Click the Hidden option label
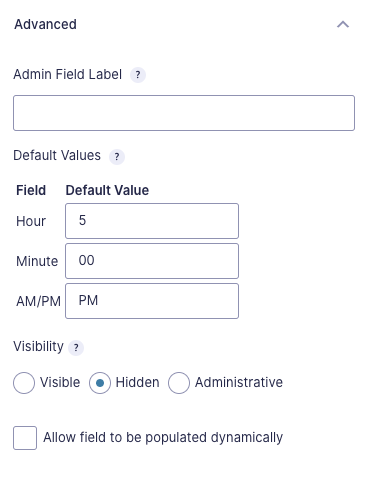 [x=137, y=382]
